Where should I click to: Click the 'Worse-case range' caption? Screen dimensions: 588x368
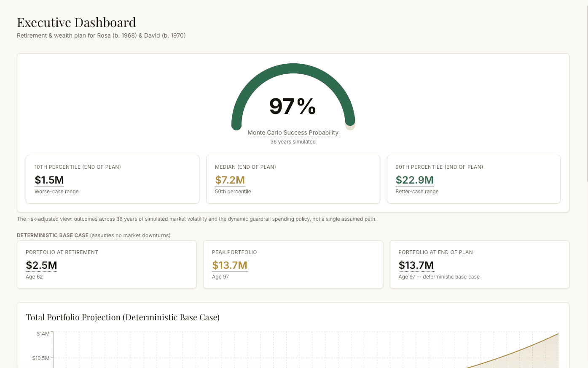pos(56,192)
